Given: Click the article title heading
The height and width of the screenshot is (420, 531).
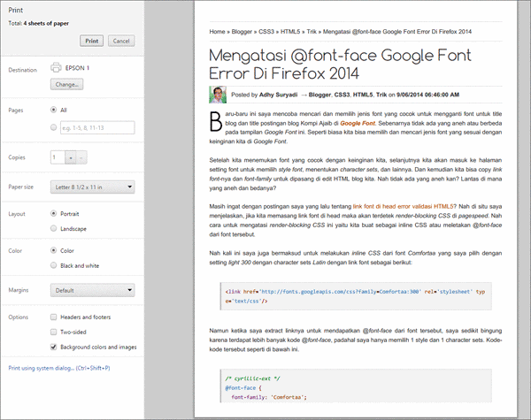Looking at the screenshot, I should 340,64.
